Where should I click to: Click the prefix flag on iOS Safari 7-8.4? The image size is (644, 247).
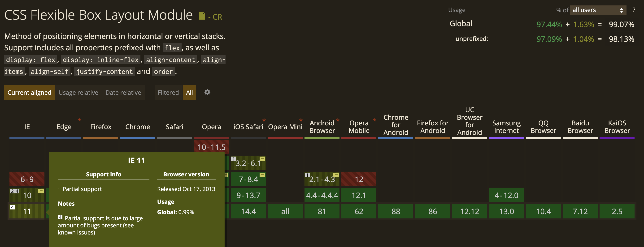point(262,175)
